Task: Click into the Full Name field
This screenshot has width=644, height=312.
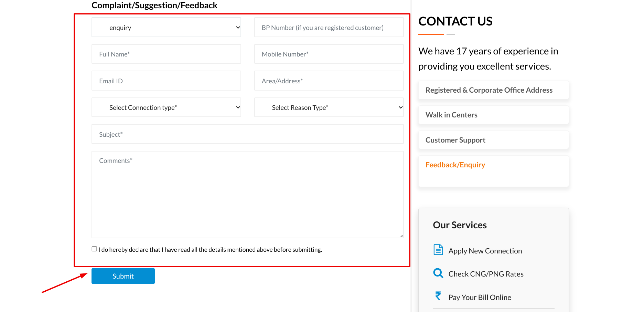Action: tap(166, 54)
